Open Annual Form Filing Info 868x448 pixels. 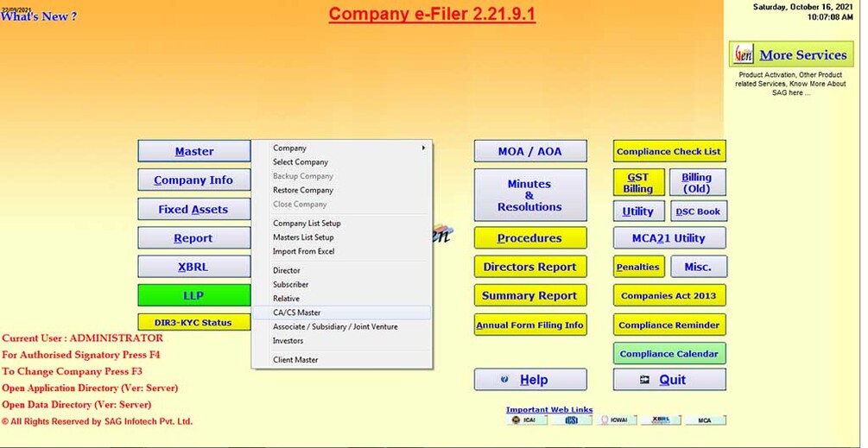tap(530, 325)
